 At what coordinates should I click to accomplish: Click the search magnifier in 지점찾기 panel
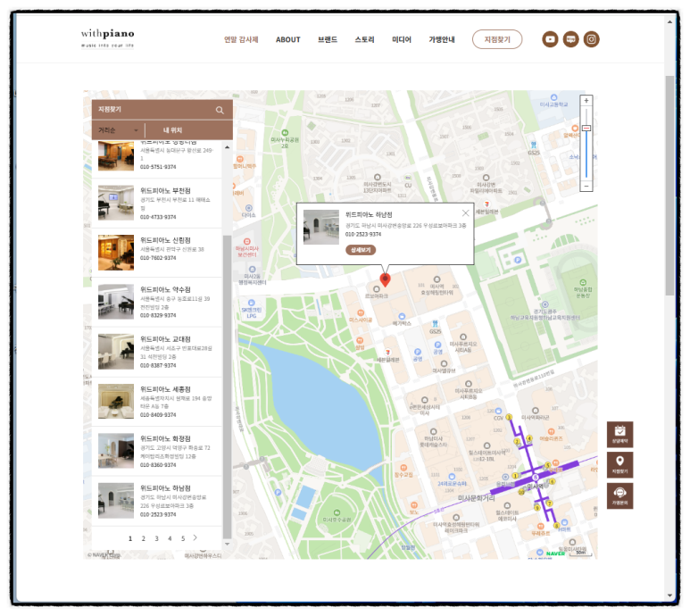coord(220,110)
